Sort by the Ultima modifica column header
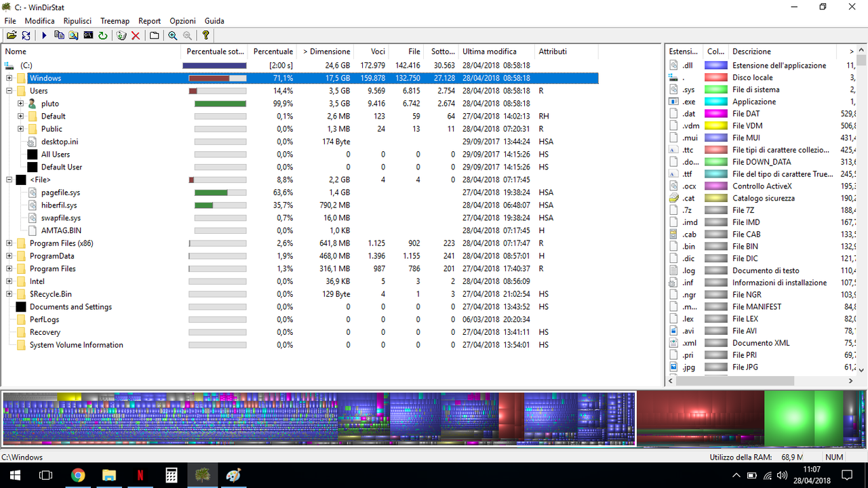 (496, 52)
